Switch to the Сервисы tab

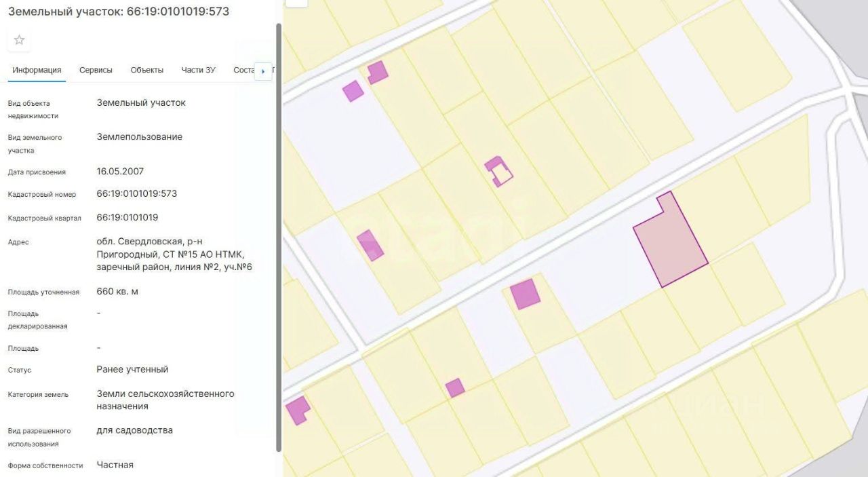coord(96,70)
